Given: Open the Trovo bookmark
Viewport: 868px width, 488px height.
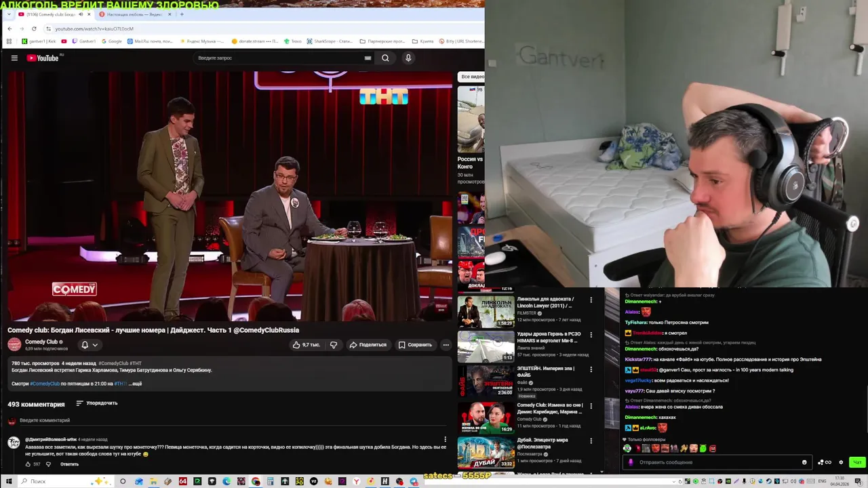Looking at the screenshot, I should 292,41.
